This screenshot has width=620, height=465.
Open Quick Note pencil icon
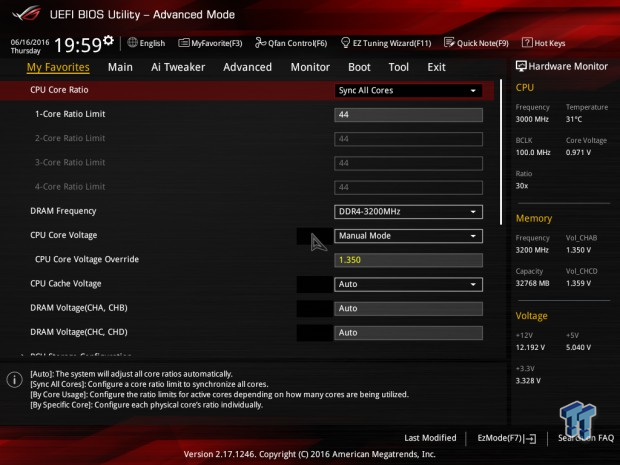pos(449,42)
